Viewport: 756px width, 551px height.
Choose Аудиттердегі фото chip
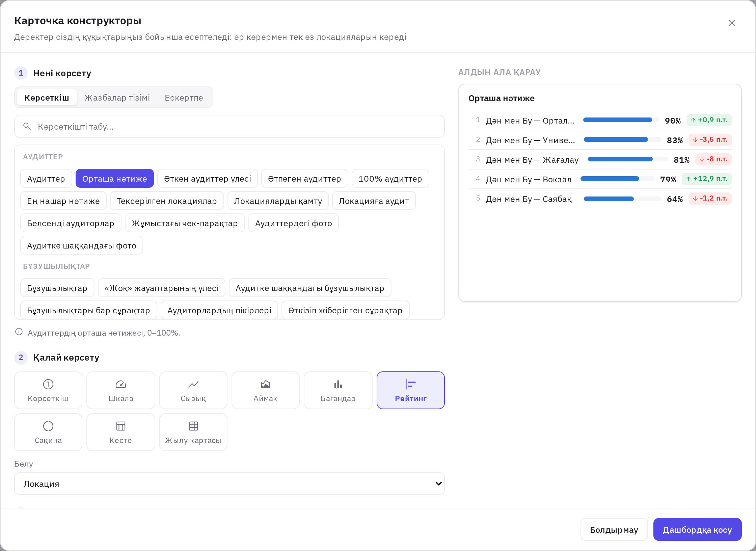(x=293, y=223)
